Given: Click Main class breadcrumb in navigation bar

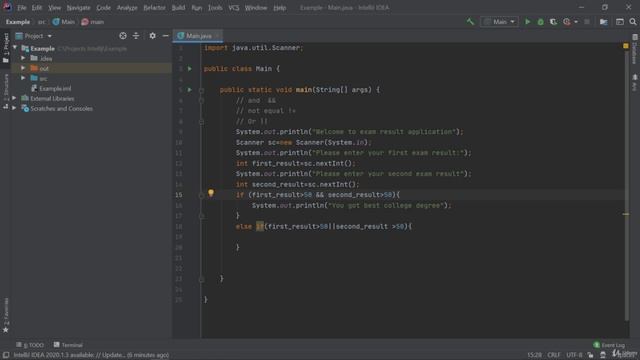Looking at the screenshot, I should (64, 22).
